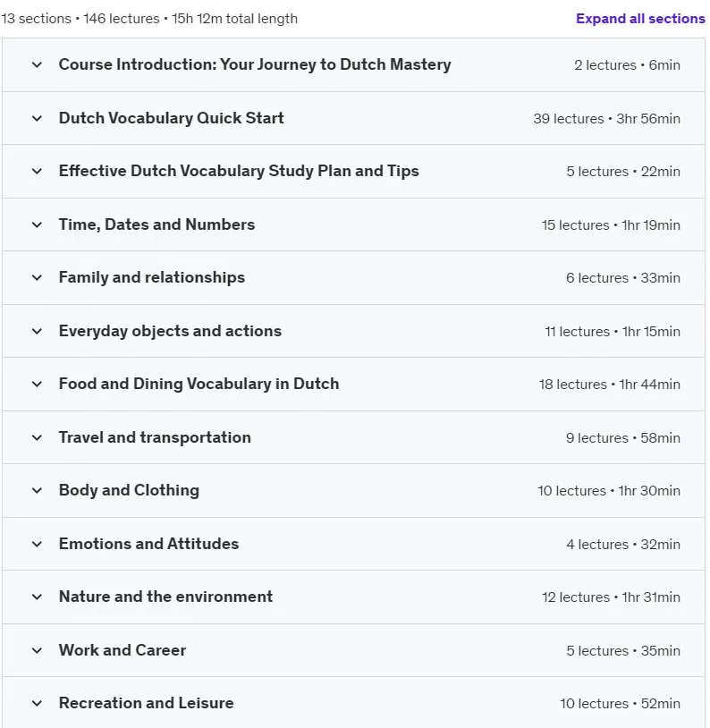Open the Effective Dutch Vocabulary Study Plan chevron
710x728 pixels.
[x=37, y=172]
